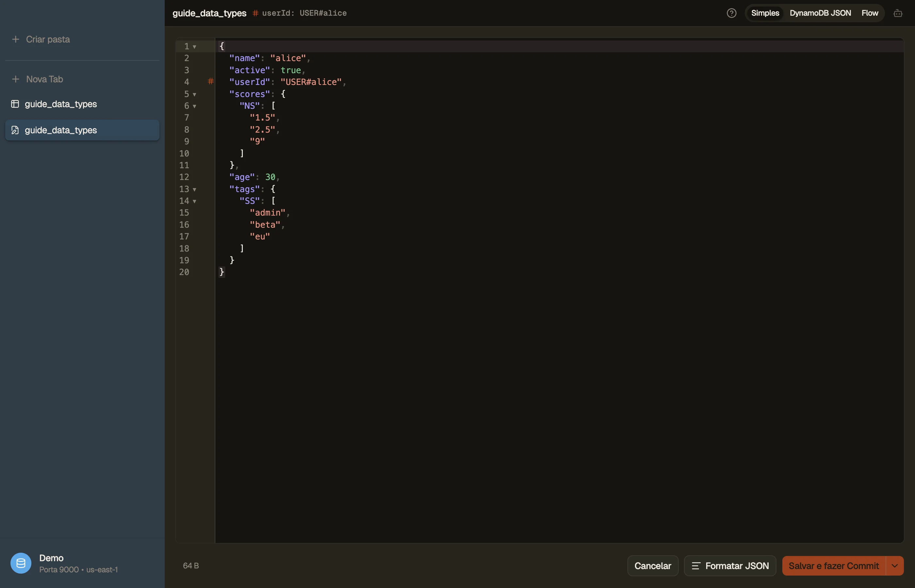Image resolution: width=915 pixels, height=588 pixels.
Task: Collapse the NS array on line 6
Action: coord(194,106)
